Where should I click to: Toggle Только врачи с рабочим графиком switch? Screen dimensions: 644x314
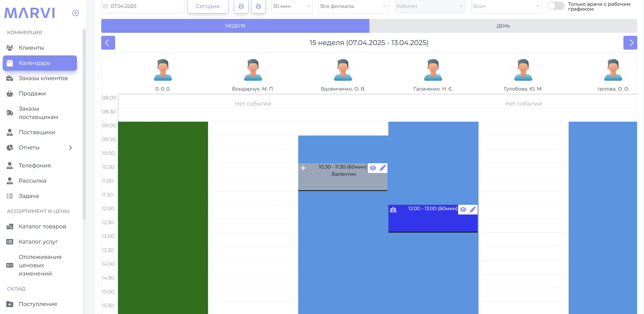555,6
